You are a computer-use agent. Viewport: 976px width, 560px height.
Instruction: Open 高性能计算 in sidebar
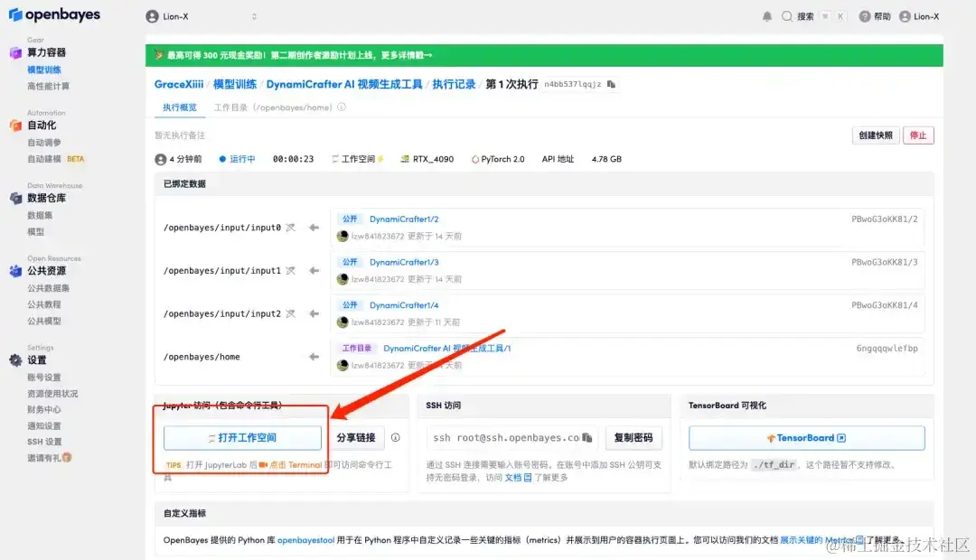click(48, 86)
